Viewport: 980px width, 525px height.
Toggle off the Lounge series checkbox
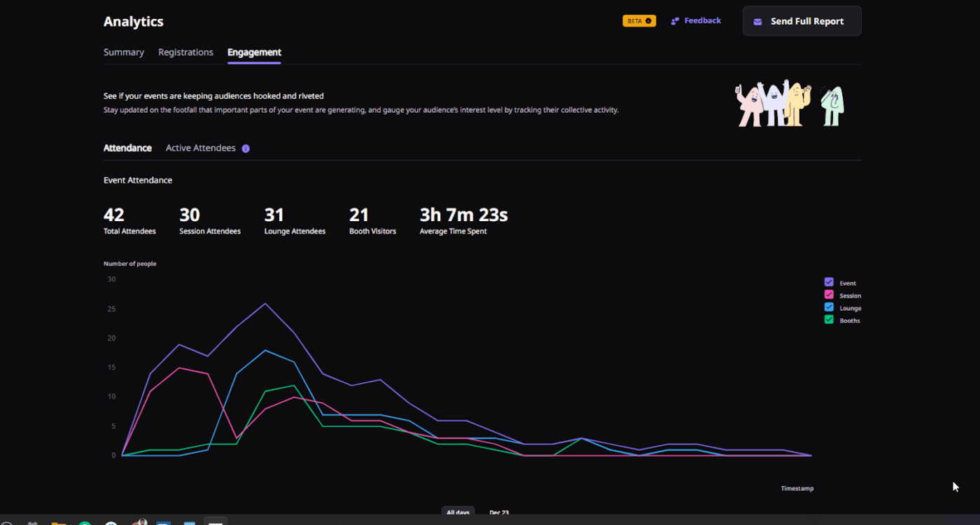pyautogui.click(x=829, y=307)
